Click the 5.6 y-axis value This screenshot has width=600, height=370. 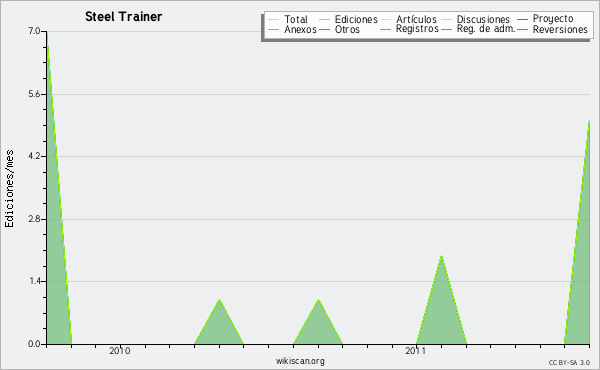tap(34, 94)
